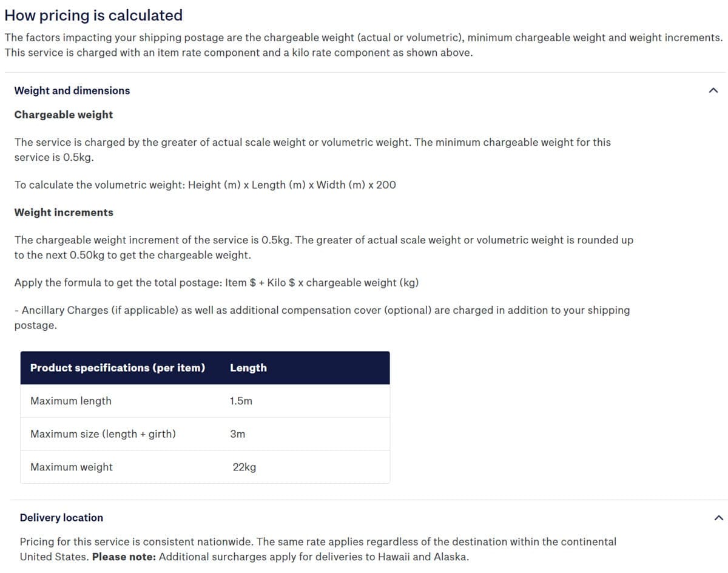Click the 1.5m table value
This screenshot has height=573, width=728.
pyautogui.click(x=241, y=401)
